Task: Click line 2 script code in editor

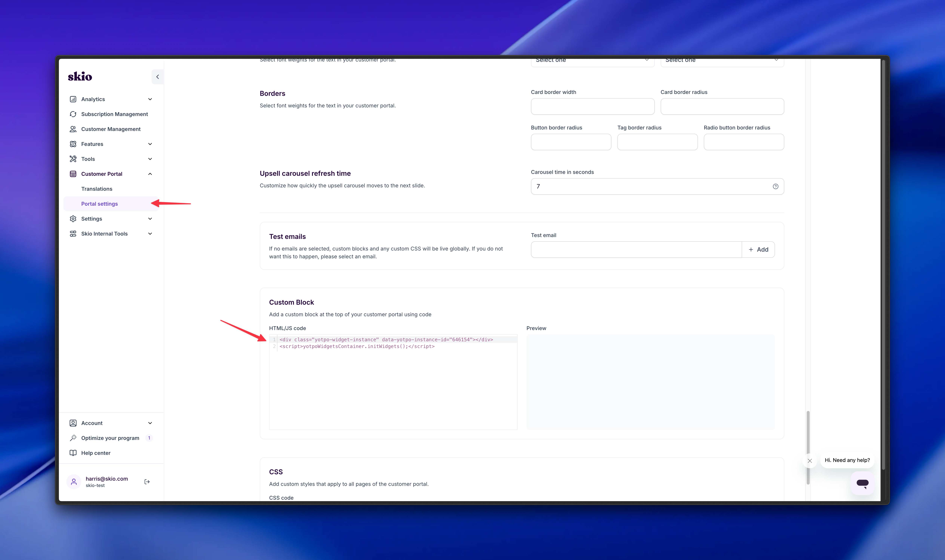Action: 357,346
